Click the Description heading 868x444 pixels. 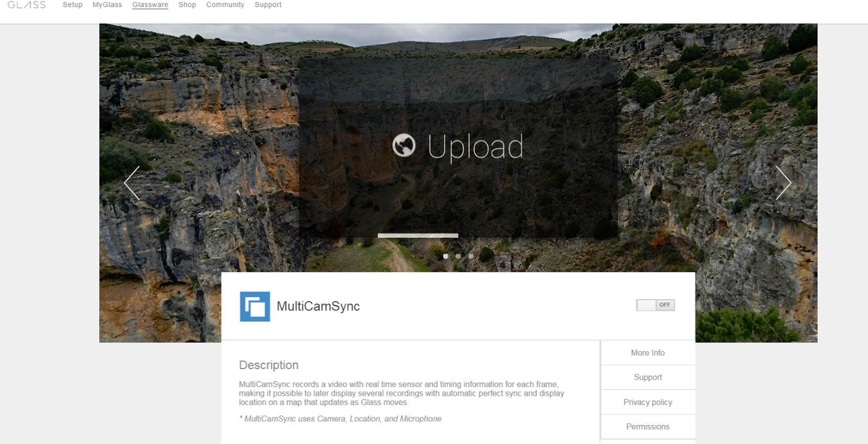point(269,365)
